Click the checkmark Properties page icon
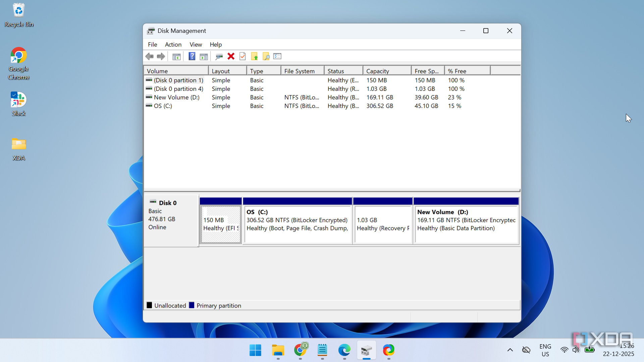 pos(243,56)
